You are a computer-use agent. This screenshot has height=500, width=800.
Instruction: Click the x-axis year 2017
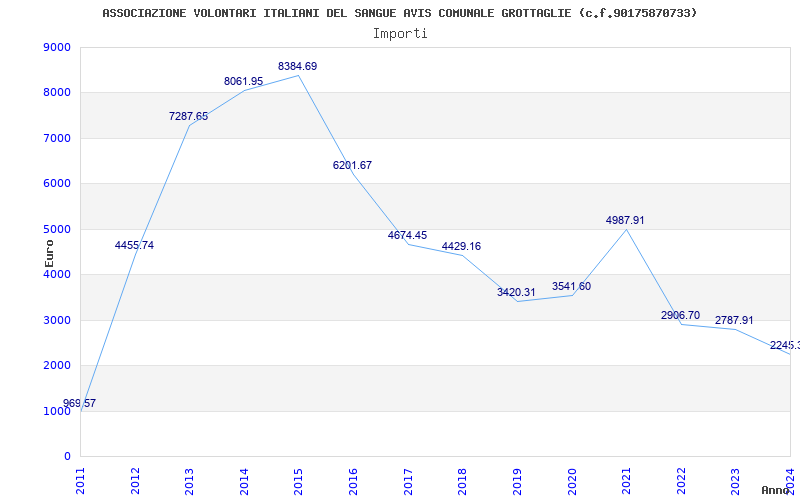408,481
